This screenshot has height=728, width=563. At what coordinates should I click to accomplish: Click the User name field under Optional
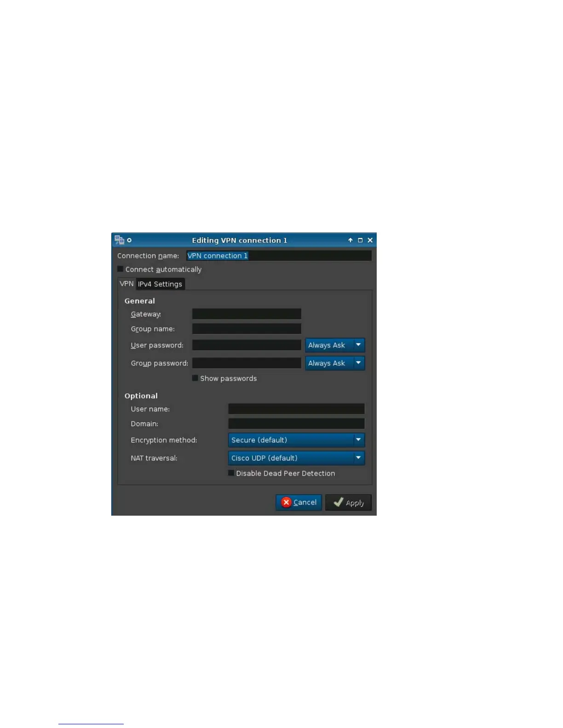pyautogui.click(x=296, y=409)
